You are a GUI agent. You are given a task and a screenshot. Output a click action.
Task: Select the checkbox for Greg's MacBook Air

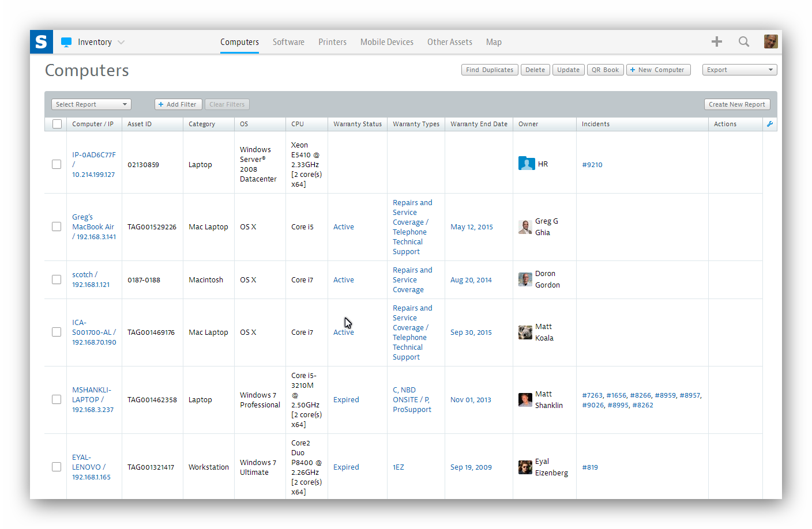click(x=56, y=226)
